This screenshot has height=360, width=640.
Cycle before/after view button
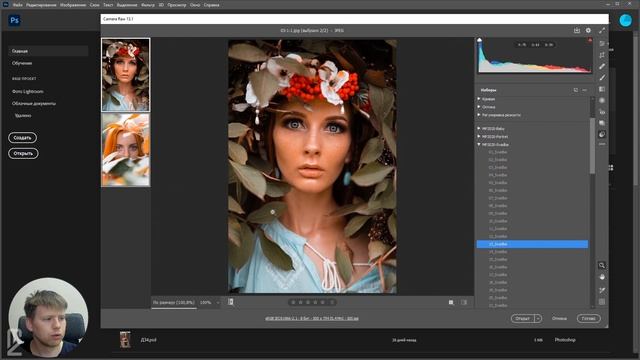[x=451, y=302]
